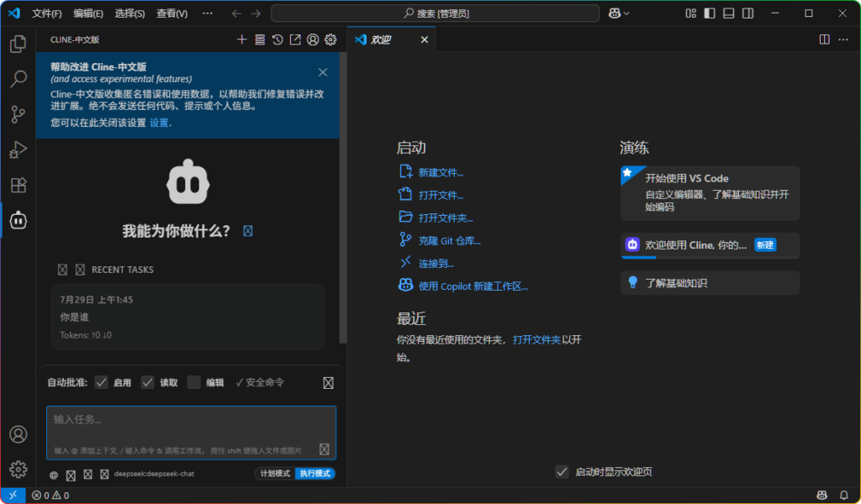Image resolution: width=861 pixels, height=504 pixels.
Task: Open Cline account icon in panel header
Action: tap(313, 39)
